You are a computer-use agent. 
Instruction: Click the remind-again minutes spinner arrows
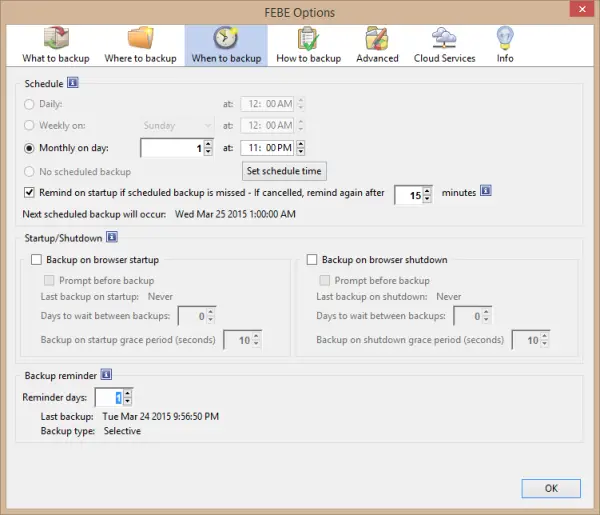(427, 195)
